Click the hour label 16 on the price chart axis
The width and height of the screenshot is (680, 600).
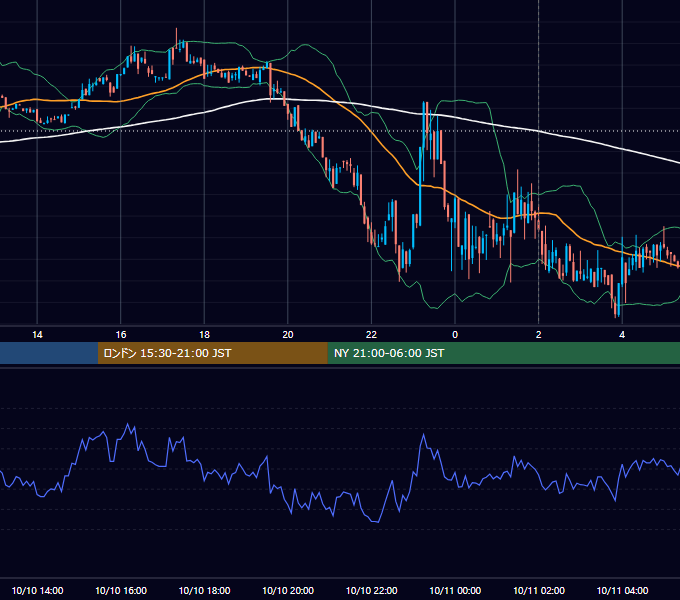(x=121, y=335)
